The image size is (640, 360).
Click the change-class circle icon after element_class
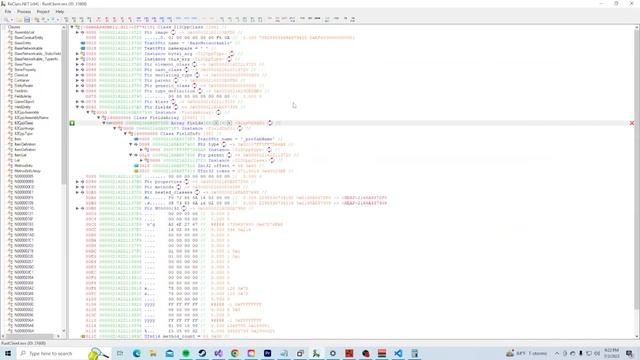[x=195, y=64]
